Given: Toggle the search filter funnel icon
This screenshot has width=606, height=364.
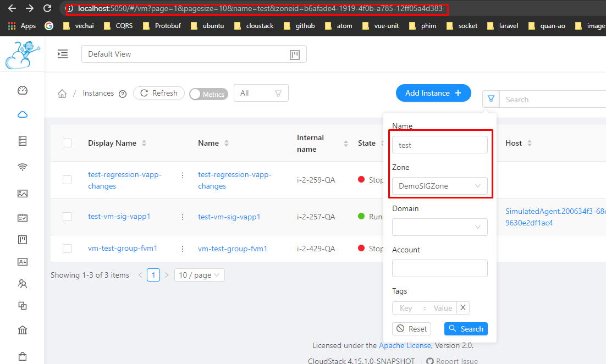Looking at the screenshot, I should (x=491, y=100).
